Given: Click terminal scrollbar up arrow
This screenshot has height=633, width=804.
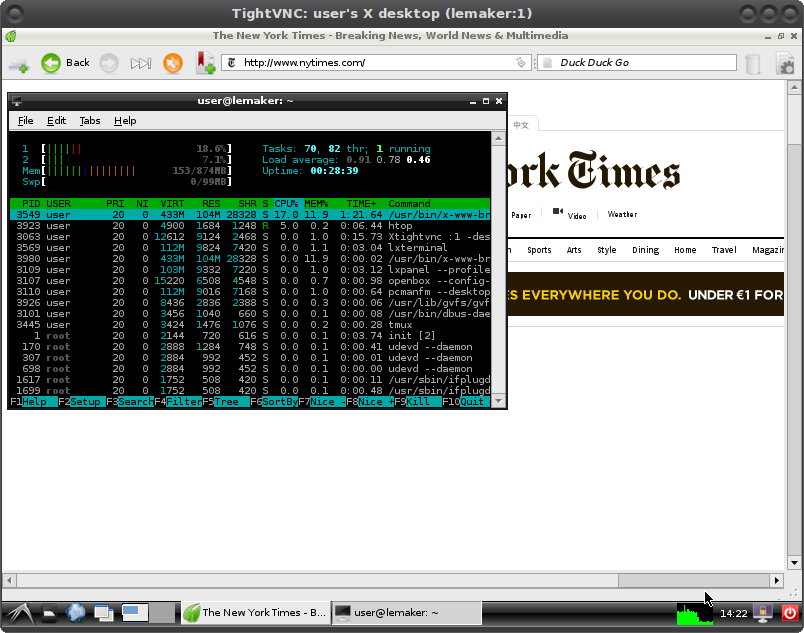Looking at the screenshot, I should click(498, 138).
